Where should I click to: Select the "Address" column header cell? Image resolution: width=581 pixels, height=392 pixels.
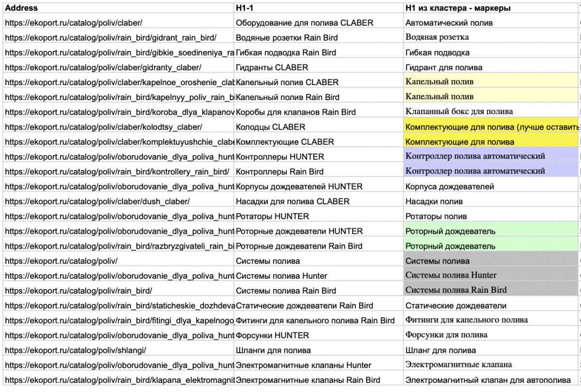[x=118, y=8]
